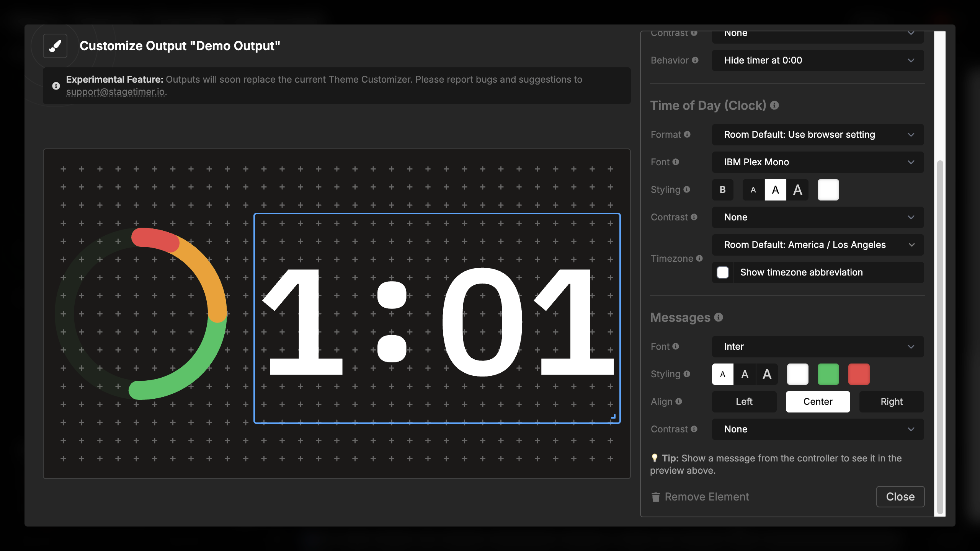Select Left message alignment

pos(744,402)
